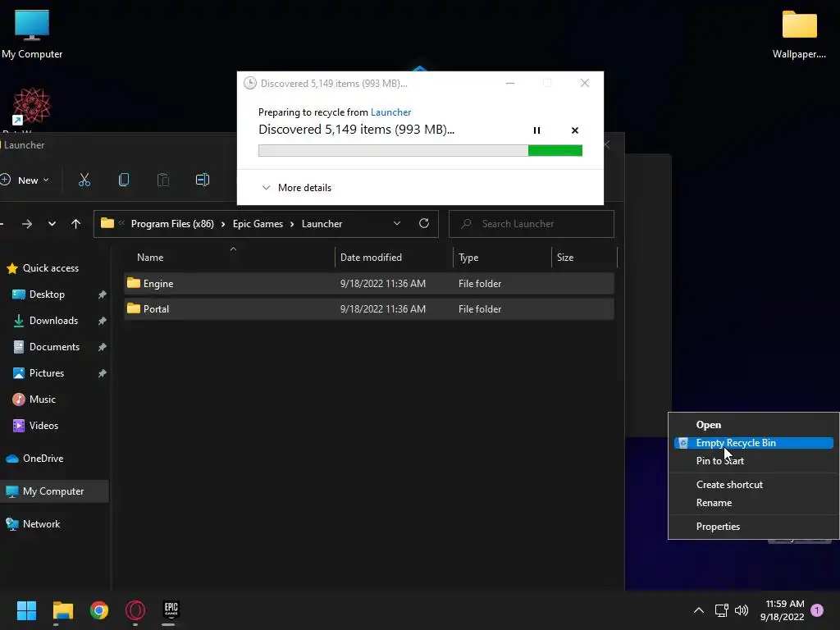Click the Rename icon in Explorer toolbar
The height and width of the screenshot is (630, 840).
click(203, 180)
